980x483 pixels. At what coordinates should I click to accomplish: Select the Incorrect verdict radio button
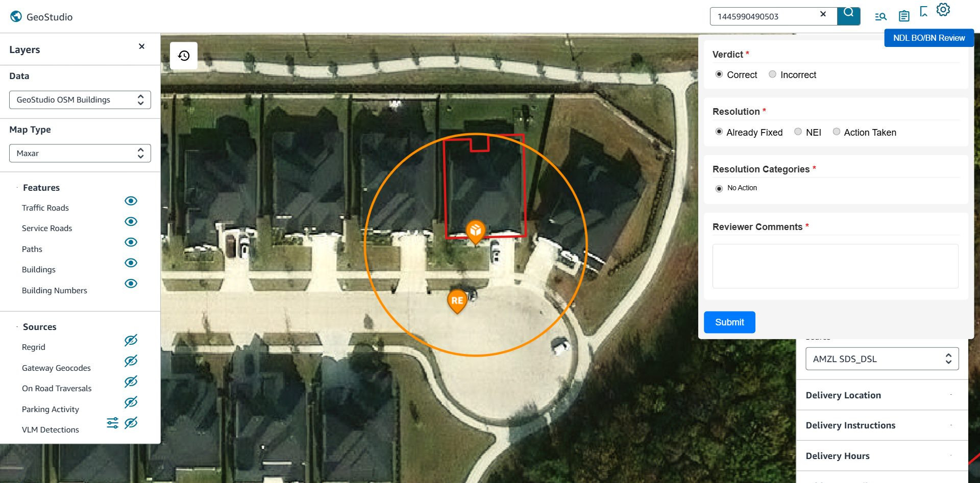pos(772,74)
